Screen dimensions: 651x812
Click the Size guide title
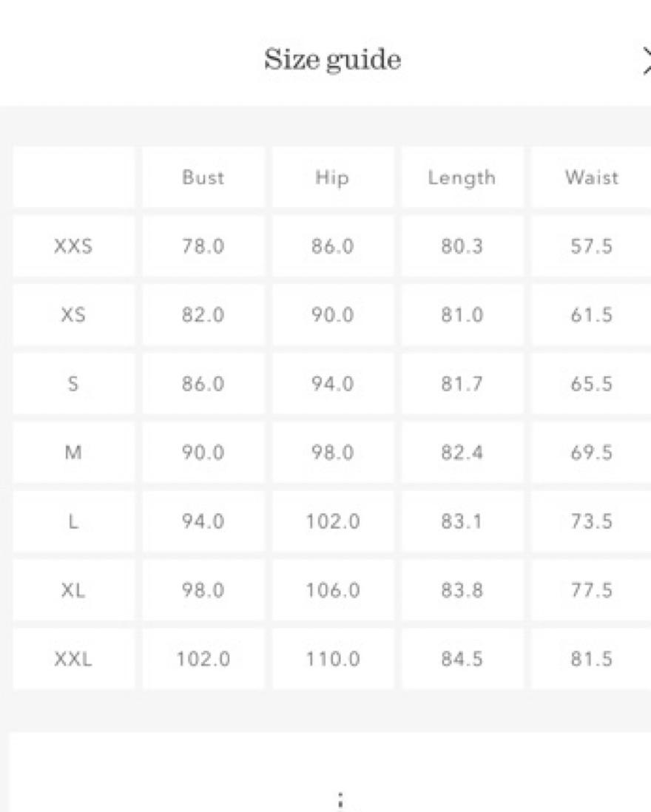(332, 59)
